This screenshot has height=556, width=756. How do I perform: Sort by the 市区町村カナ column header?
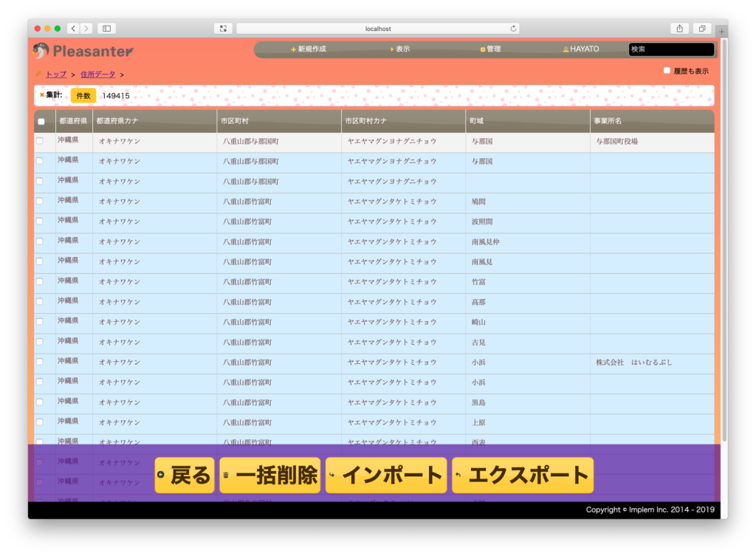[404, 121]
